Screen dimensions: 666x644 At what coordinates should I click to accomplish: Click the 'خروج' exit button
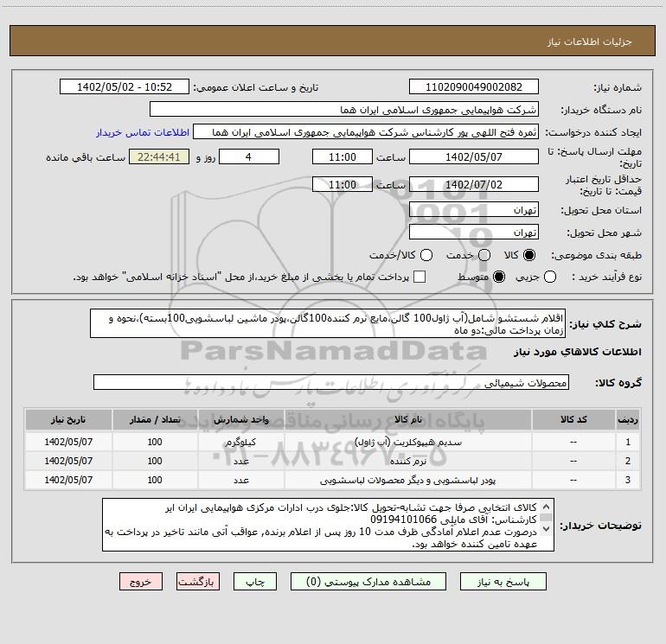tap(142, 583)
